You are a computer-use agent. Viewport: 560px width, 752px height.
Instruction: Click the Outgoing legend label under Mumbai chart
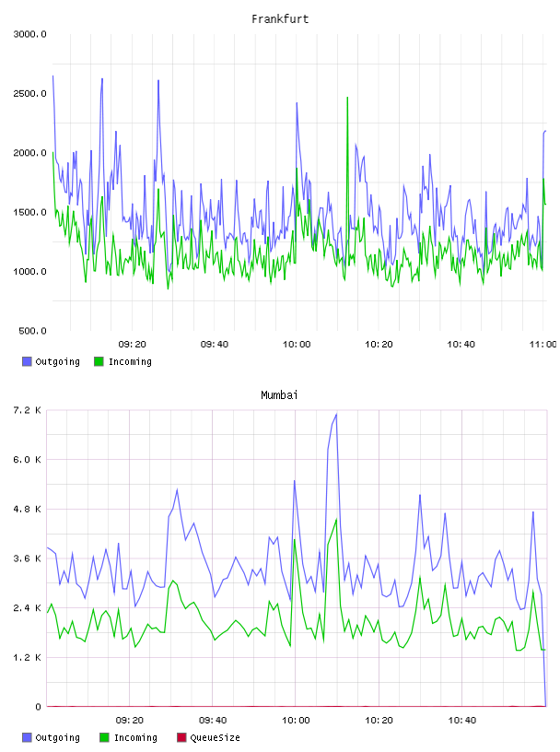click(57, 737)
